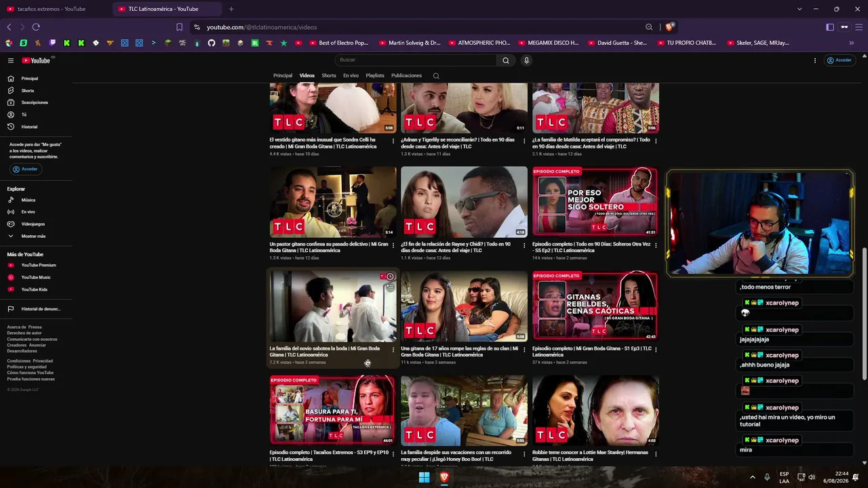Viewport: 868px width, 488px height.
Task: Open Historial in the sidebar
Action: [x=29, y=127]
